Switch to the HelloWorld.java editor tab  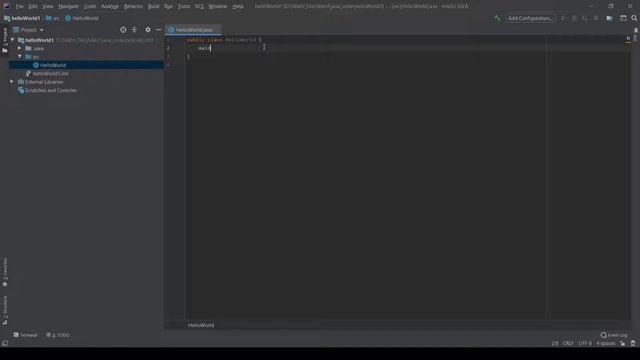[x=193, y=30]
